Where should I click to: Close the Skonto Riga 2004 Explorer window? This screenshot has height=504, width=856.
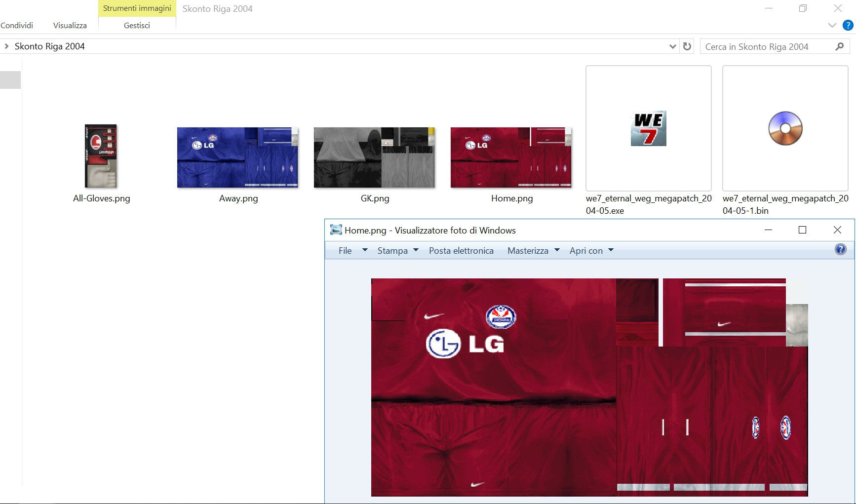click(838, 8)
